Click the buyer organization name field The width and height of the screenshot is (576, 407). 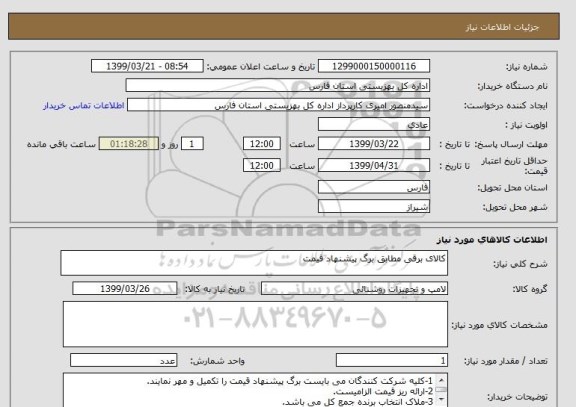[x=278, y=85]
